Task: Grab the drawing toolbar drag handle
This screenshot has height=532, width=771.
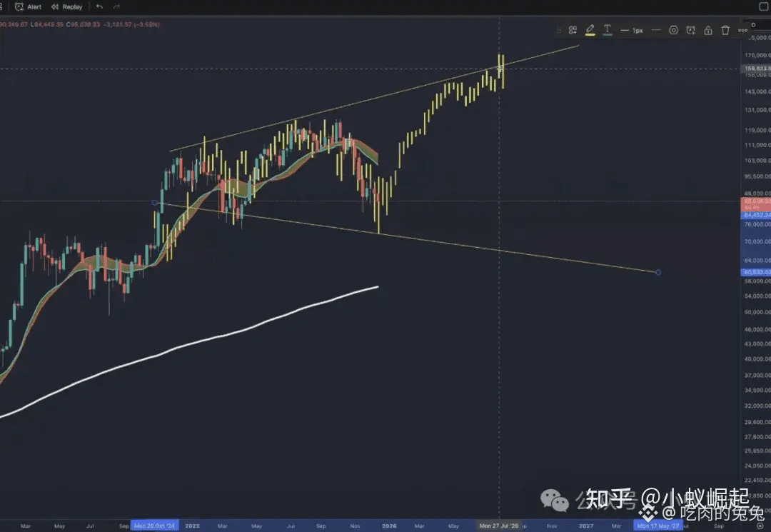Action: (559, 31)
